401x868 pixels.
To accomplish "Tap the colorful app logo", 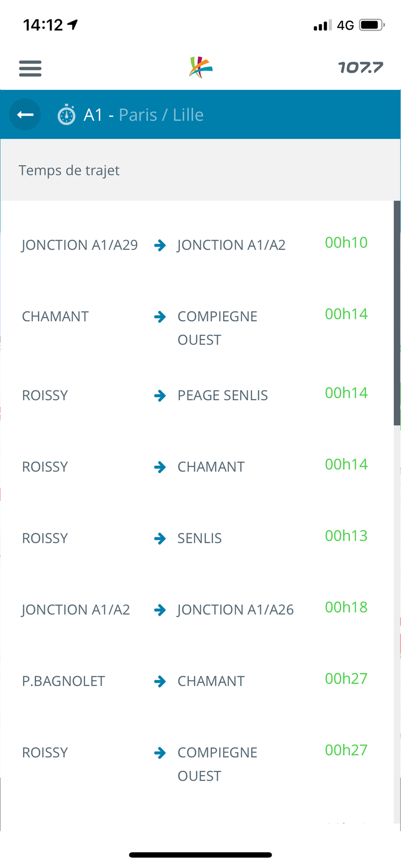I will click(x=200, y=68).
